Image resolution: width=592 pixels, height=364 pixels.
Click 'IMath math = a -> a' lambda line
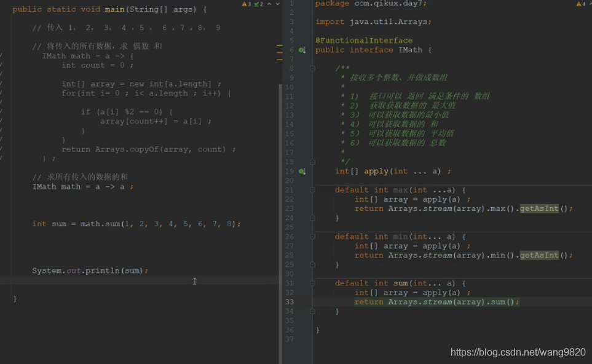(x=83, y=186)
